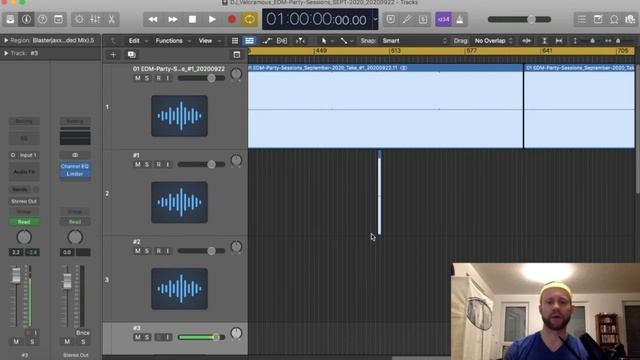Turn the pan knob on track #2
The image size is (640, 360).
point(236,247)
